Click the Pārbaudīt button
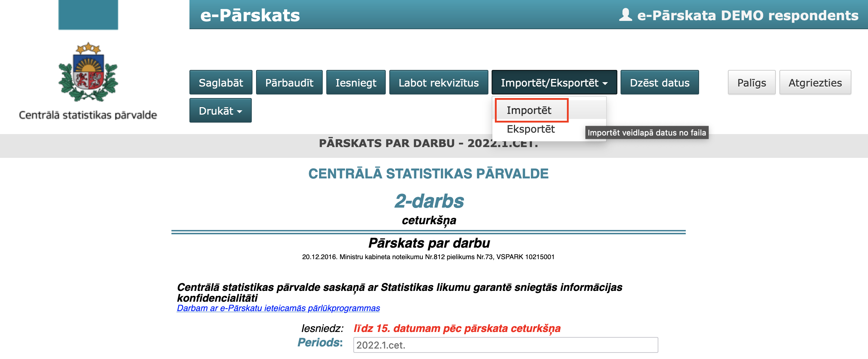The width and height of the screenshot is (868, 359). point(289,83)
